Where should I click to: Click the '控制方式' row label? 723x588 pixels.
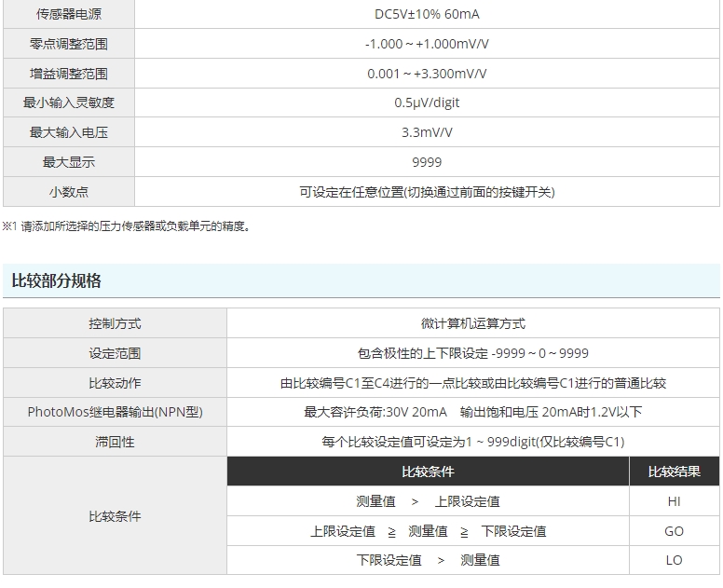(115, 323)
